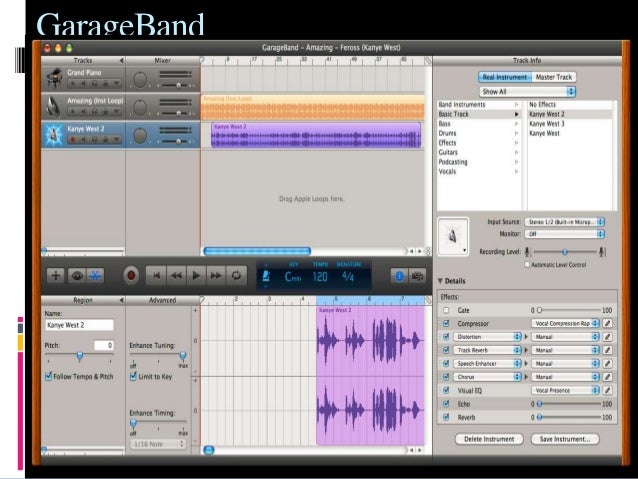
Task: Uncheck Follow Tempo & Pitch
Action: [x=49, y=376]
